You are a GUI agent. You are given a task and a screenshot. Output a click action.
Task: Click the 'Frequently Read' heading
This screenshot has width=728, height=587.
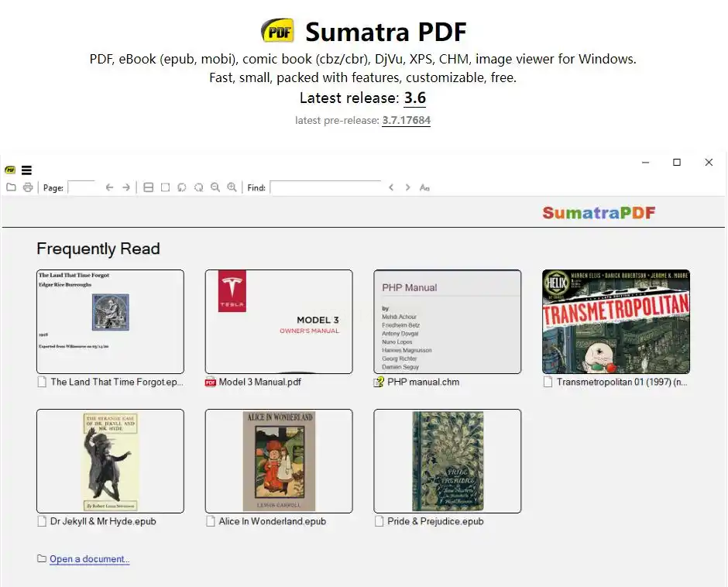point(98,249)
